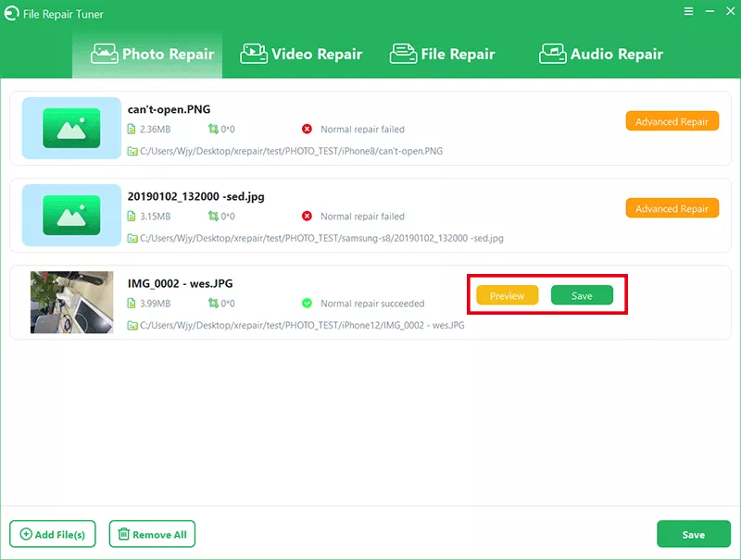Switch to the File Repair tab
The image size is (741, 560).
point(443,55)
